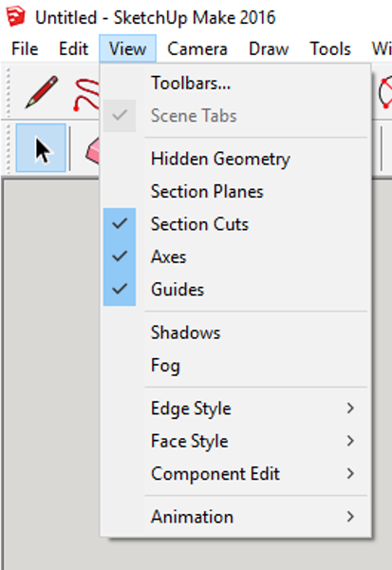Image resolution: width=392 pixels, height=570 pixels.
Task: Open the Face Style submenu arrow
Action: pos(350,441)
